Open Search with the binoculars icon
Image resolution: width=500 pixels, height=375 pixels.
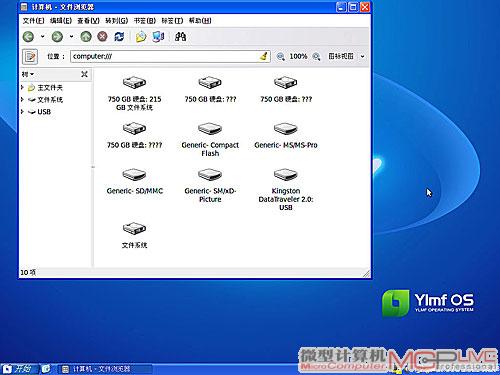180,37
